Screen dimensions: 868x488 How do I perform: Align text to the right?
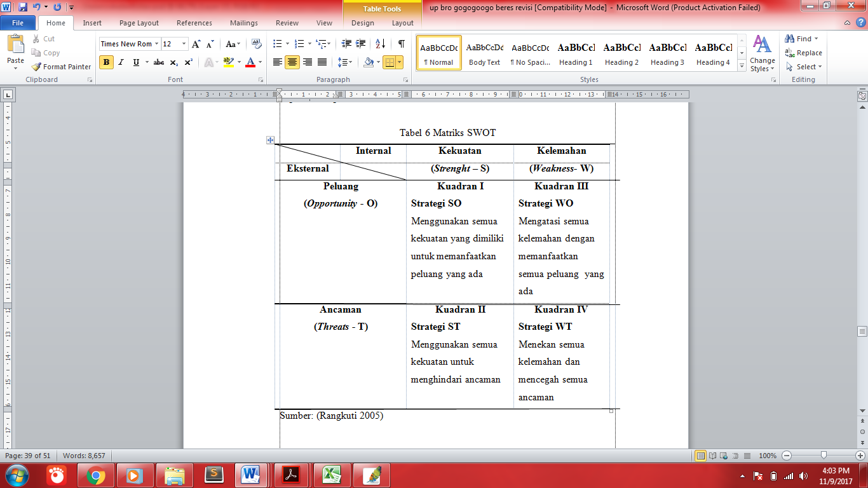tap(306, 62)
